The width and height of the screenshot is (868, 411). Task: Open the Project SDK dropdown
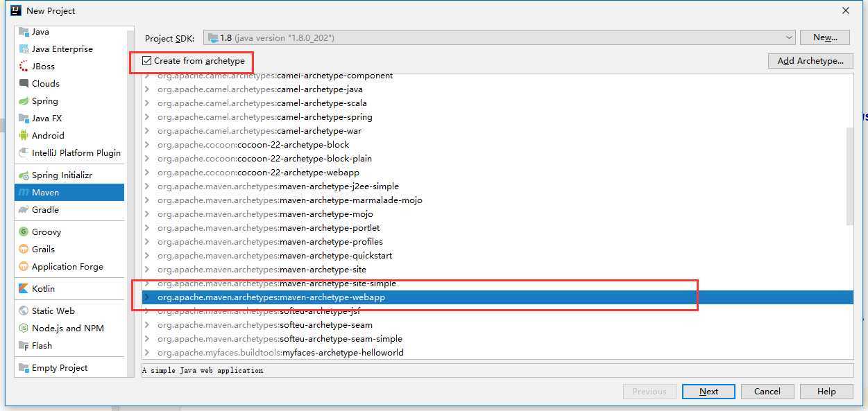[x=500, y=37]
